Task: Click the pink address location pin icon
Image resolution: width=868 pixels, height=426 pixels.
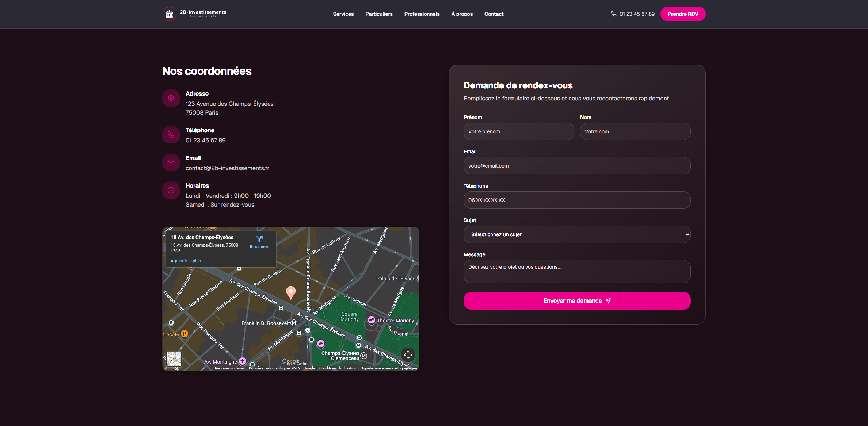Action: point(171,98)
